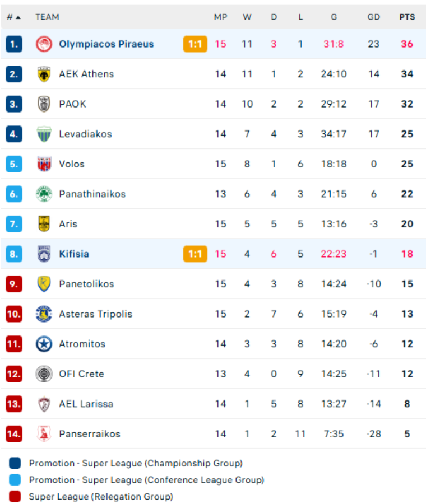This screenshot has height=504, width=426.
Task: Sort standings by the GD header
Action: tap(373, 17)
